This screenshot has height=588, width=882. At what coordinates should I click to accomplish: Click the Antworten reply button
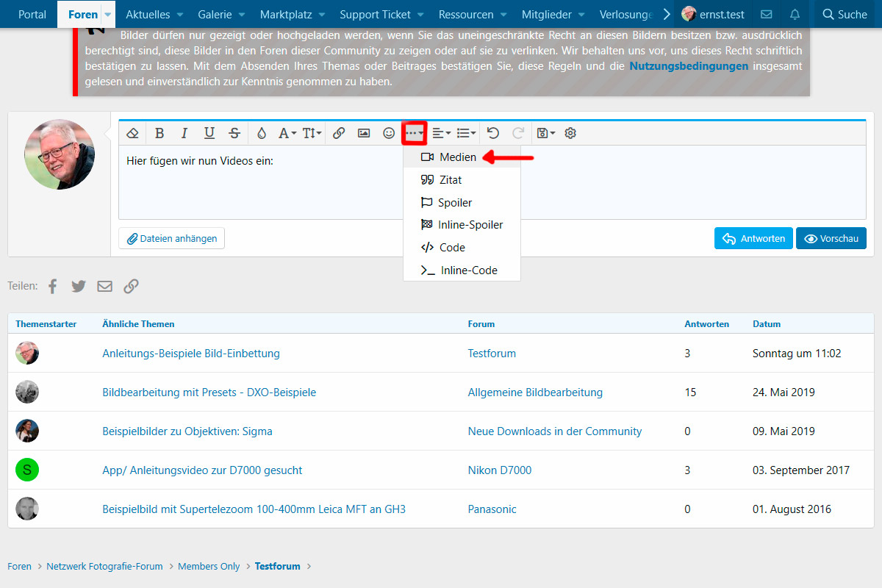pos(754,238)
